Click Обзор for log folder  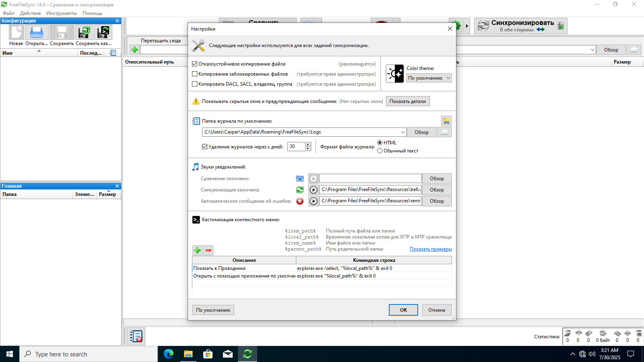point(421,132)
